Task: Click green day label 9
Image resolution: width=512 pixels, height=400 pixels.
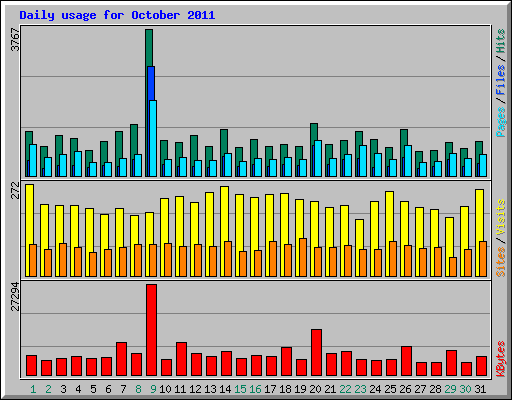Action: pos(153,389)
